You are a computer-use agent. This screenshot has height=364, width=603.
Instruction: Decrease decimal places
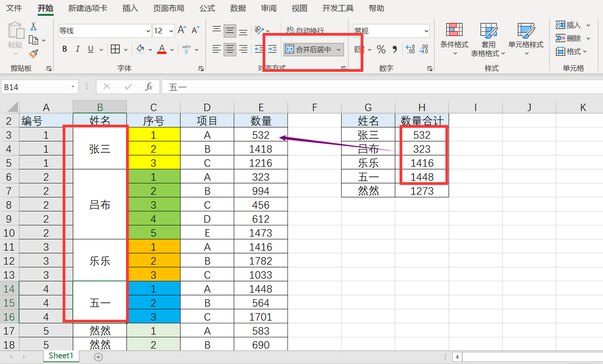[x=424, y=49]
